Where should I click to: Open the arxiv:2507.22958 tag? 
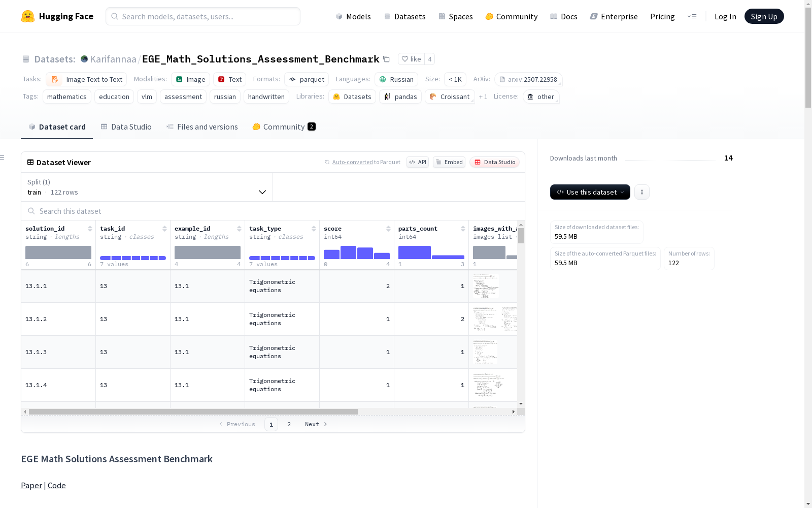[x=528, y=79]
